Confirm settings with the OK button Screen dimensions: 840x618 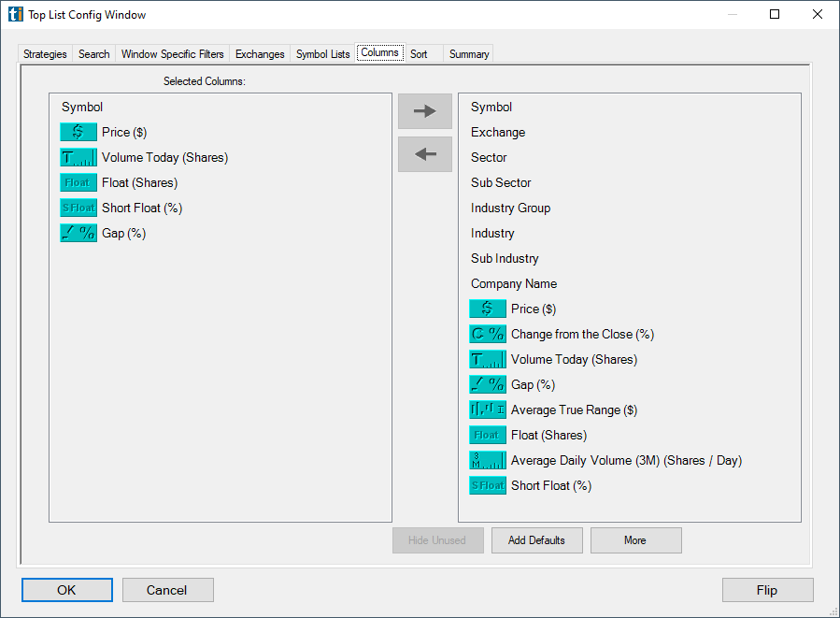tap(66, 590)
